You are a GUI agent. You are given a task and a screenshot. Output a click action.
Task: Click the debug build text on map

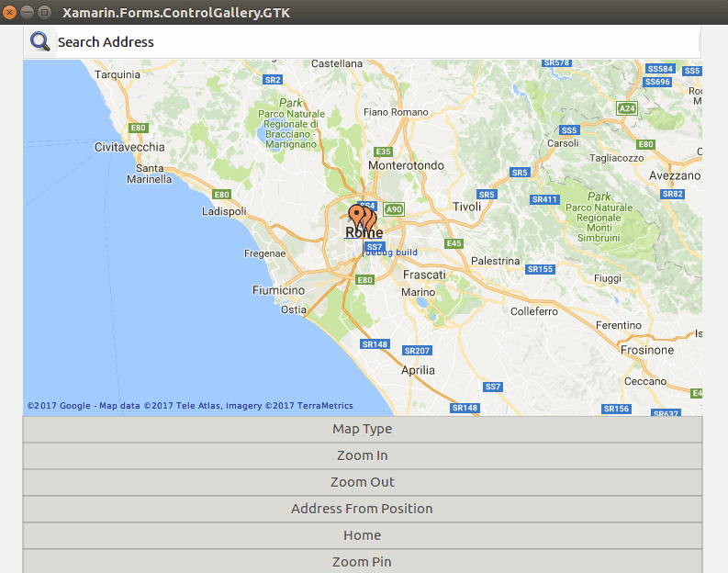pos(390,253)
